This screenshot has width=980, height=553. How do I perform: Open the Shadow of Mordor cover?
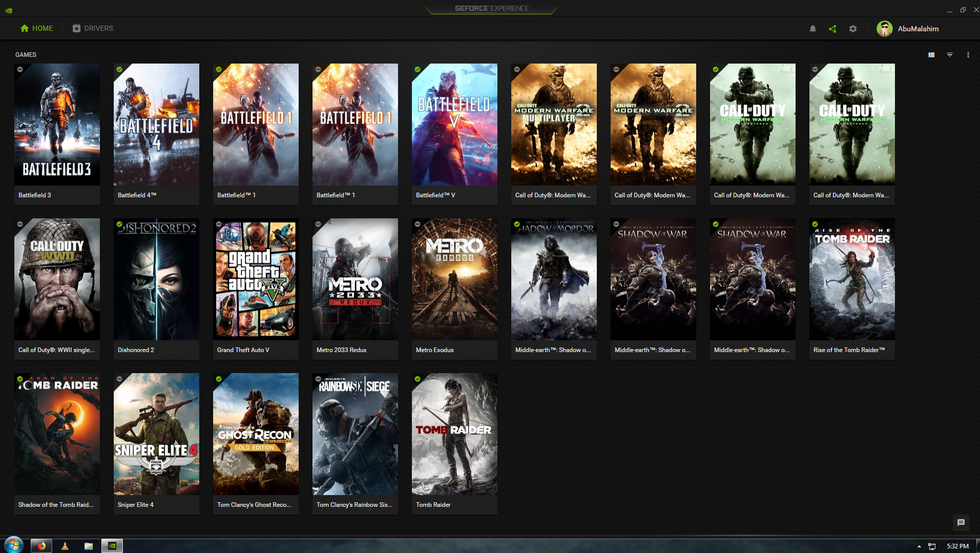point(554,279)
